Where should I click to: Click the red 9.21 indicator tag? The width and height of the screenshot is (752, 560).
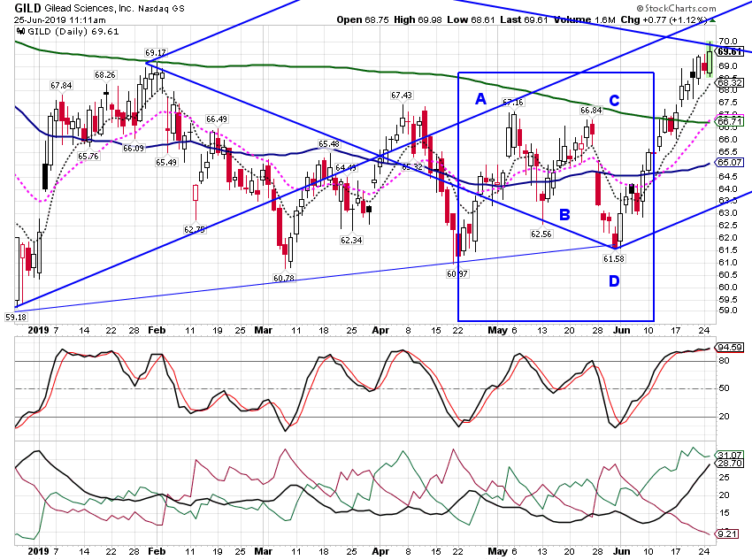(x=728, y=533)
